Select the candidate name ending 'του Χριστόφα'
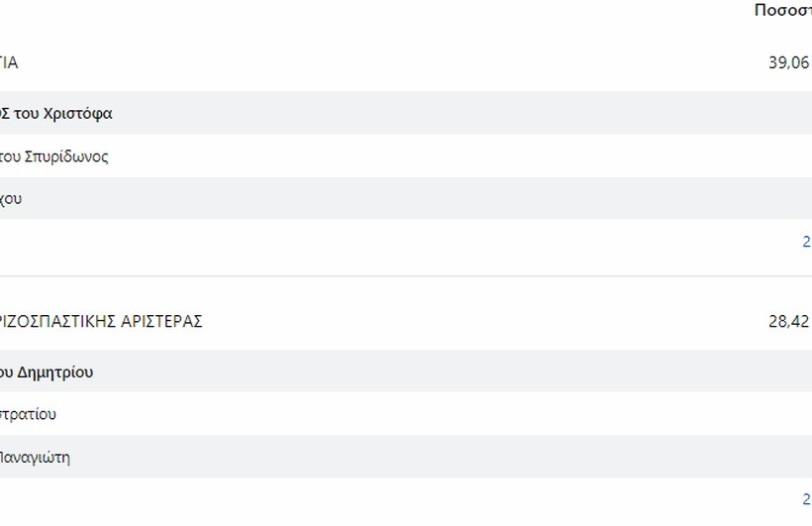 click(56, 114)
